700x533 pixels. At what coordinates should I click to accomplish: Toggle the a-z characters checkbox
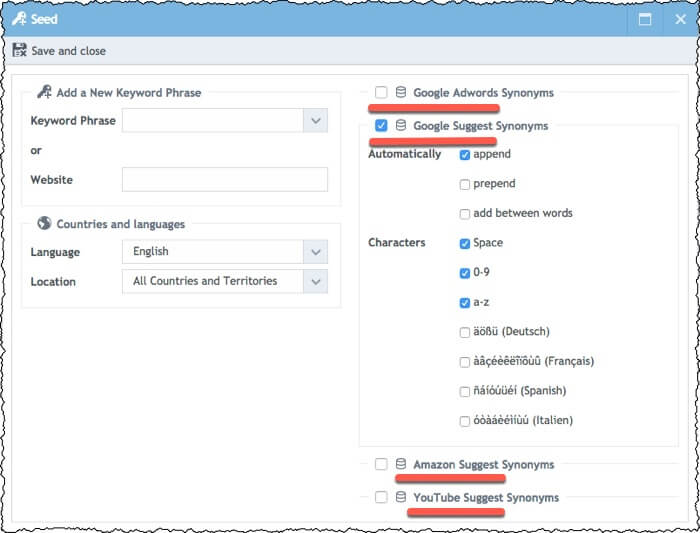[x=465, y=303]
